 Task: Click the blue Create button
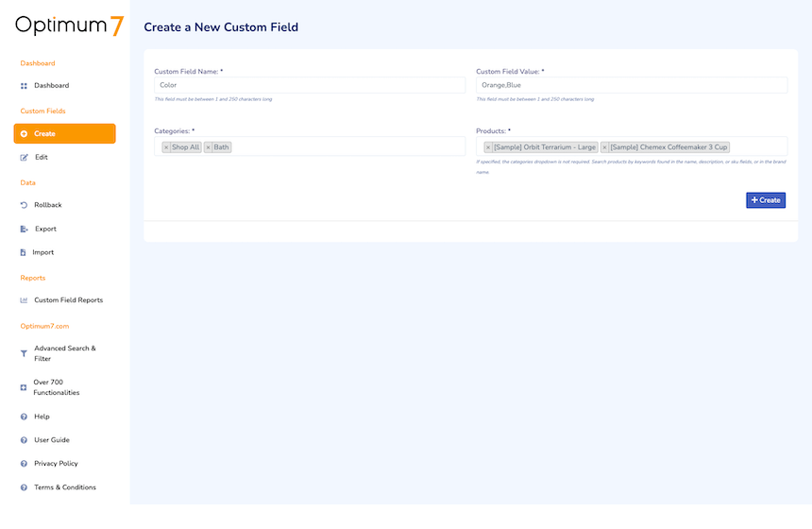point(766,200)
